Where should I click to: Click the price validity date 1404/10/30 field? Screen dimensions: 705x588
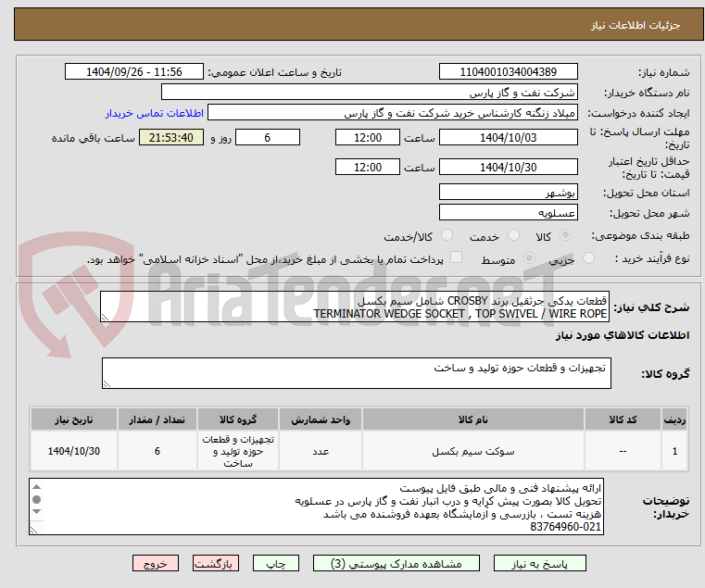508,168
